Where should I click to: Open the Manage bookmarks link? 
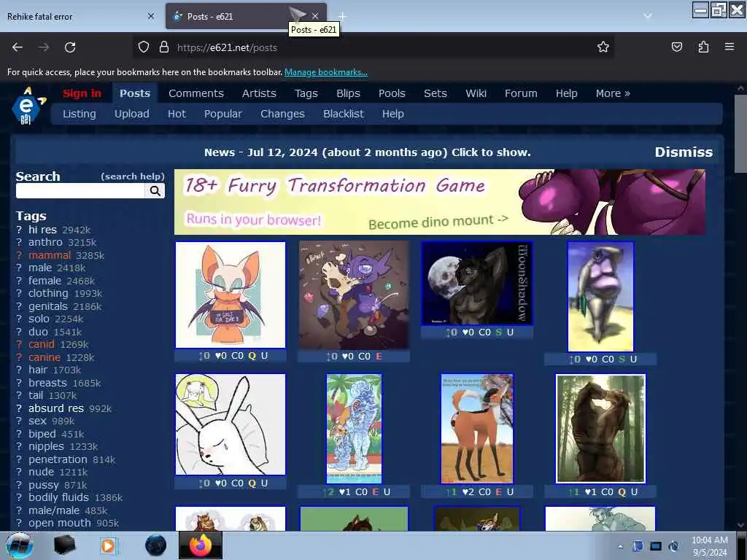326,72
